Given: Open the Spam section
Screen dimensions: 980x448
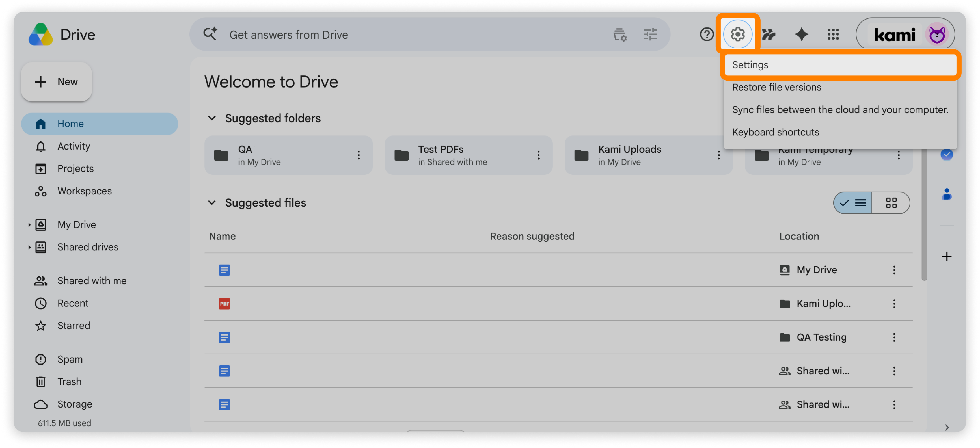Looking at the screenshot, I should tap(100, 359).
